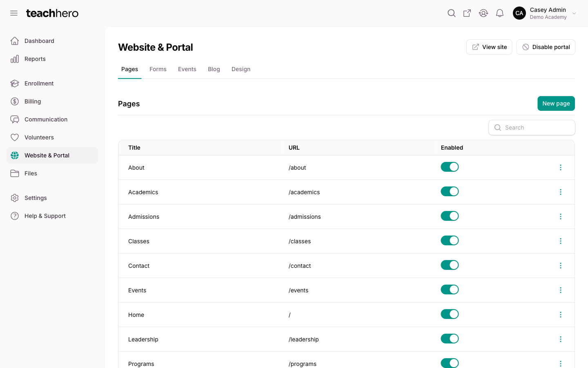Toggle the hamburger menu icon

pyautogui.click(x=14, y=13)
